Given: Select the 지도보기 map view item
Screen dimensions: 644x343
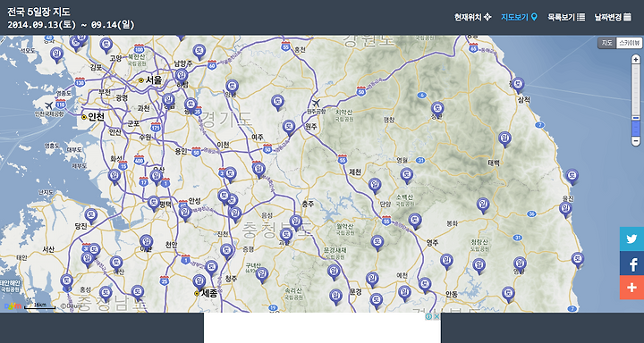Looking at the screenshot, I should click(519, 17).
